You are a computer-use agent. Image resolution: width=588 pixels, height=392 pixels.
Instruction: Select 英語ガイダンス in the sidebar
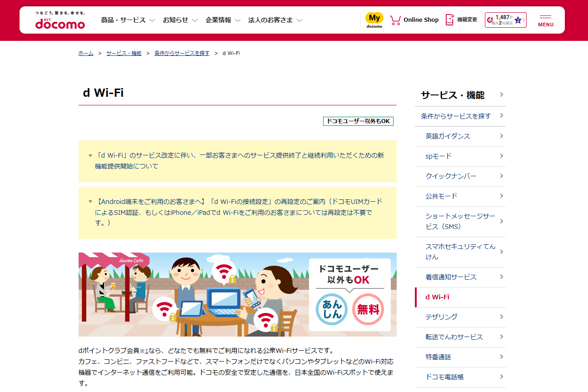click(460, 136)
